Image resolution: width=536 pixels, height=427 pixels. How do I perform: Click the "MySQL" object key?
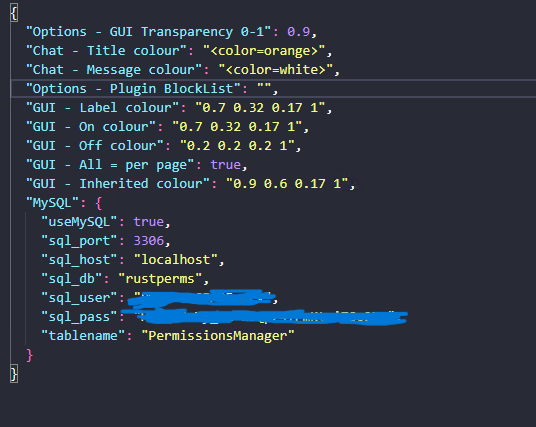point(53,203)
